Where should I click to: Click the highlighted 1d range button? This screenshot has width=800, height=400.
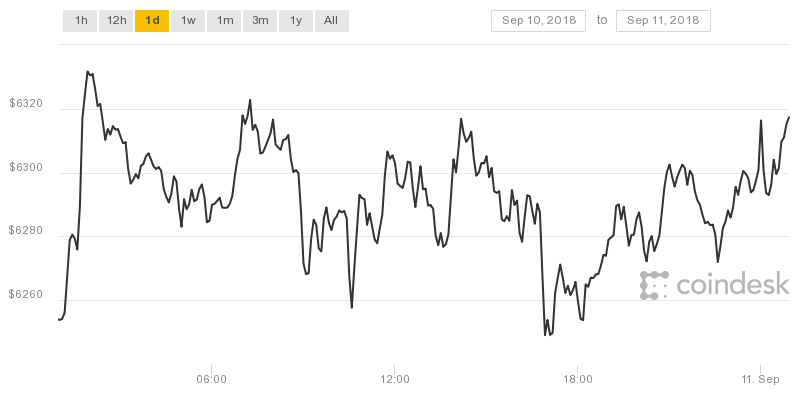tap(152, 21)
